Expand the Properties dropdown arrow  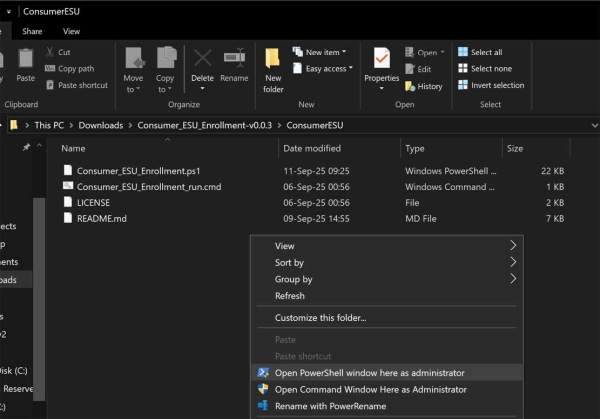(382, 88)
